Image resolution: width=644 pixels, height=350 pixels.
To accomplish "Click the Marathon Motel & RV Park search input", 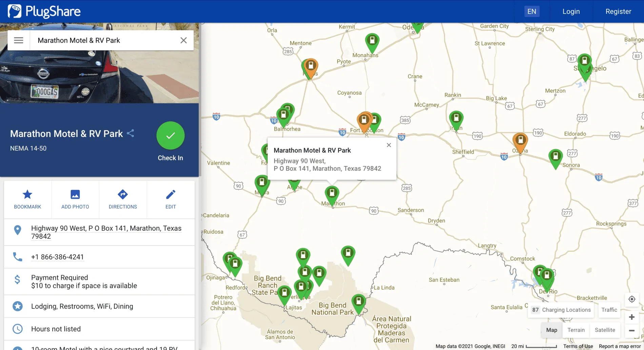I will coord(105,40).
